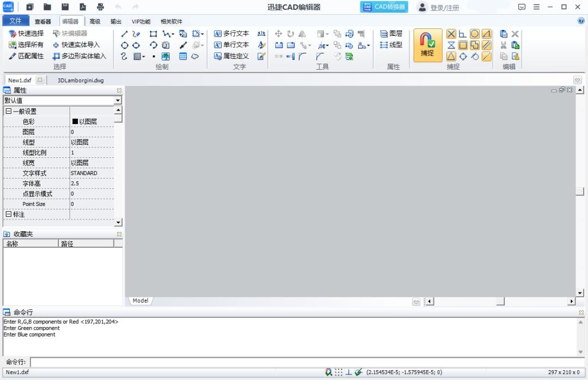Image resolution: width=588 pixels, height=380 pixels.
Task: Switch to the 3DLamborgini.dwg tab
Action: (80, 81)
